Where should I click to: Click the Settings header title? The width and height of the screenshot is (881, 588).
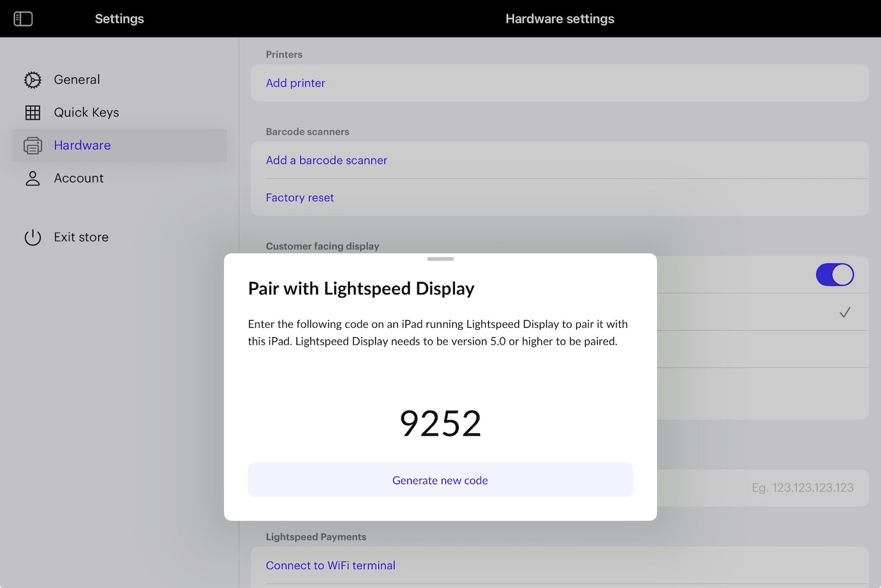pyautogui.click(x=120, y=19)
